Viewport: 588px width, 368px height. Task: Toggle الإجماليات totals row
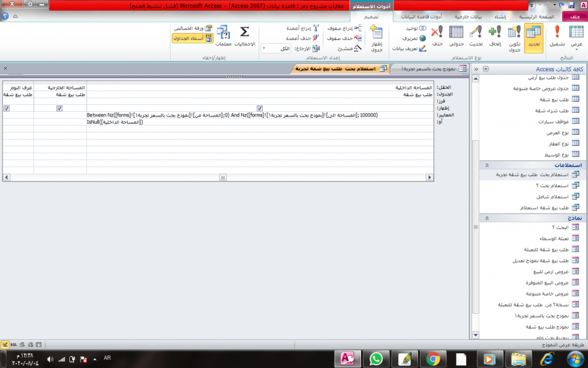pyautogui.click(x=245, y=37)
